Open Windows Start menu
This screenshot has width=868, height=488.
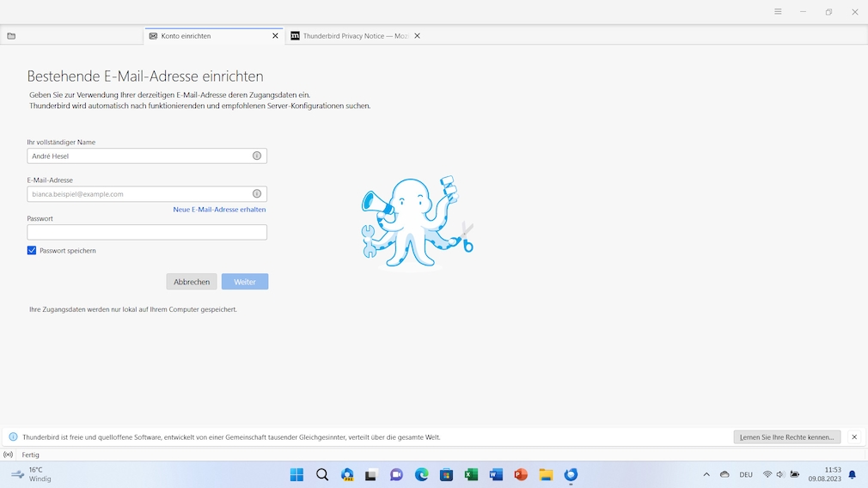coord(296,474)
